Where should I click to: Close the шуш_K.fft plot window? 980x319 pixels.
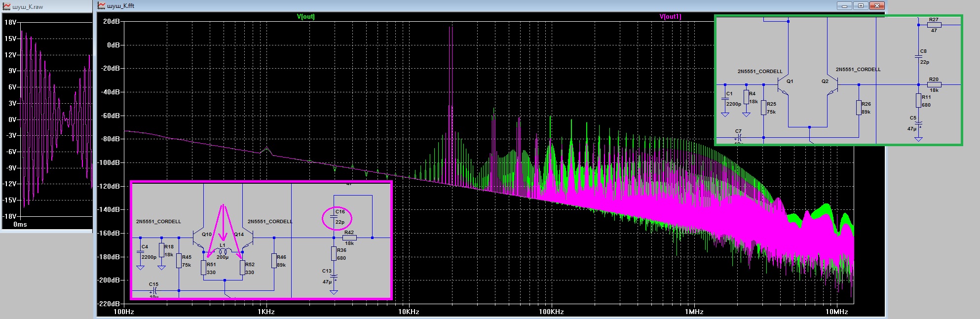pos(877,6)
